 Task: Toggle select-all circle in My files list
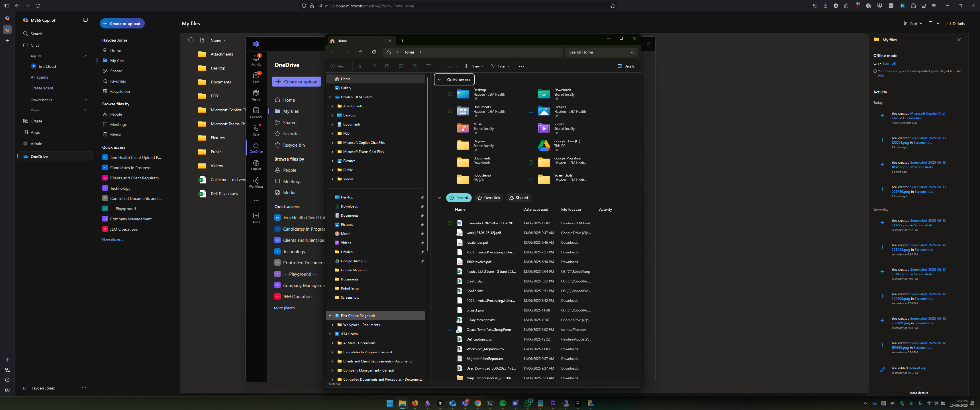[x=191, y=40]
